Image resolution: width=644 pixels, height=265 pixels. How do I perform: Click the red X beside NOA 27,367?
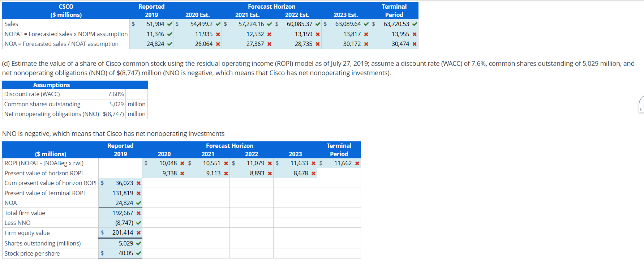tap(269, 44)
